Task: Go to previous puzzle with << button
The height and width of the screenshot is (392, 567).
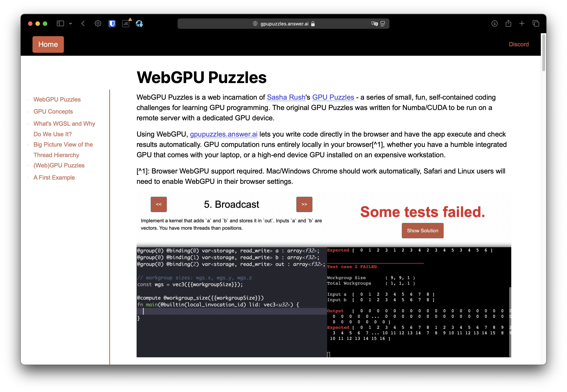Action: point(159,204)
